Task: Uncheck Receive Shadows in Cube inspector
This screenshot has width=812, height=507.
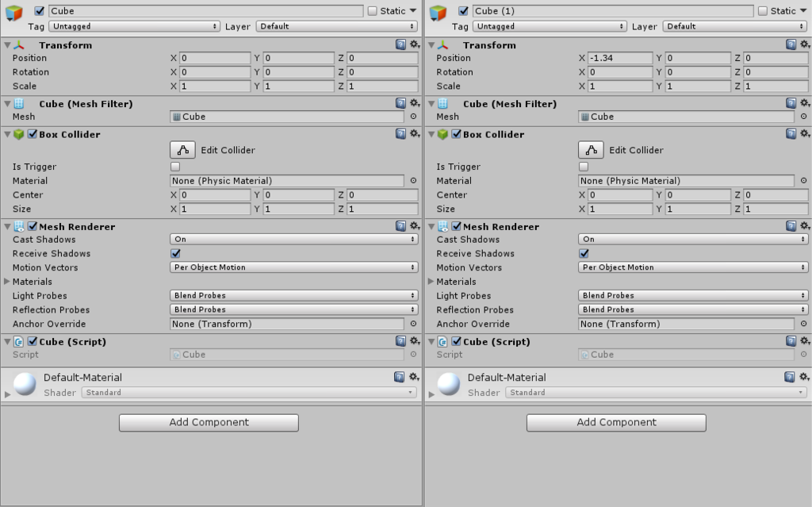Action: (x=175, y=254)
